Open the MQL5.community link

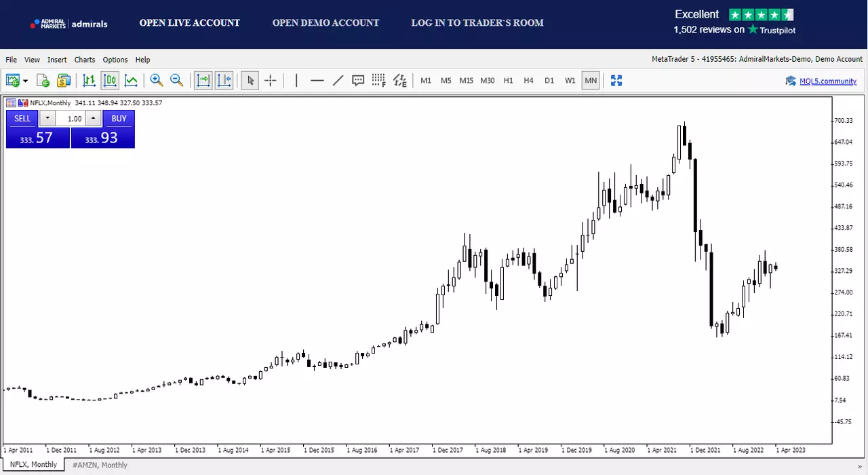pyautogui.click(x=828, y=81)
